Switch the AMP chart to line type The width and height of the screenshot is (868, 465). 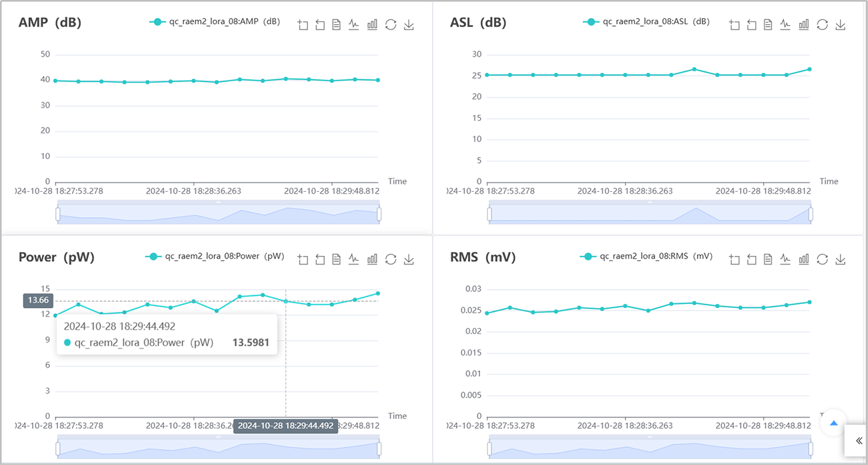[x=354, y=25]
